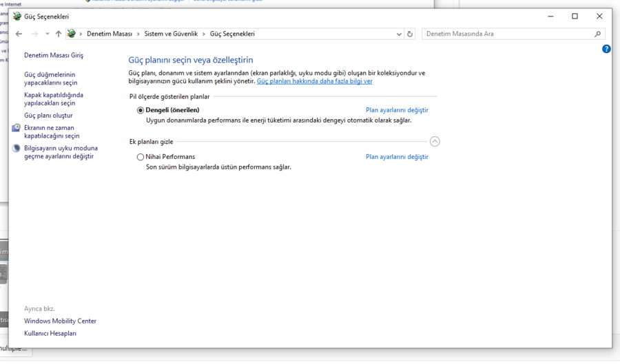Click the Ek planları gizle label
This screenshot has width=620, height=364.
(151, 142)
